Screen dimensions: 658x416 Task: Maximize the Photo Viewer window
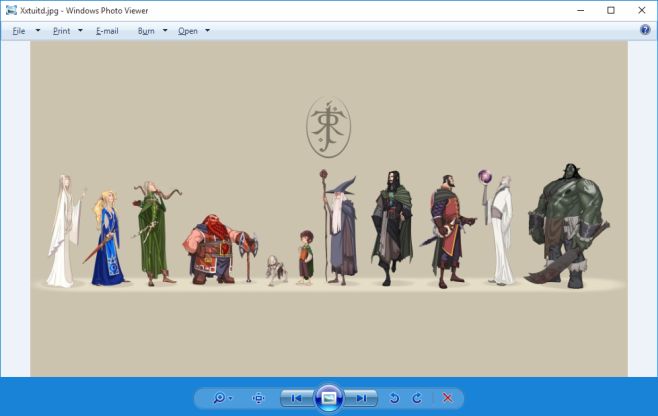611,10
